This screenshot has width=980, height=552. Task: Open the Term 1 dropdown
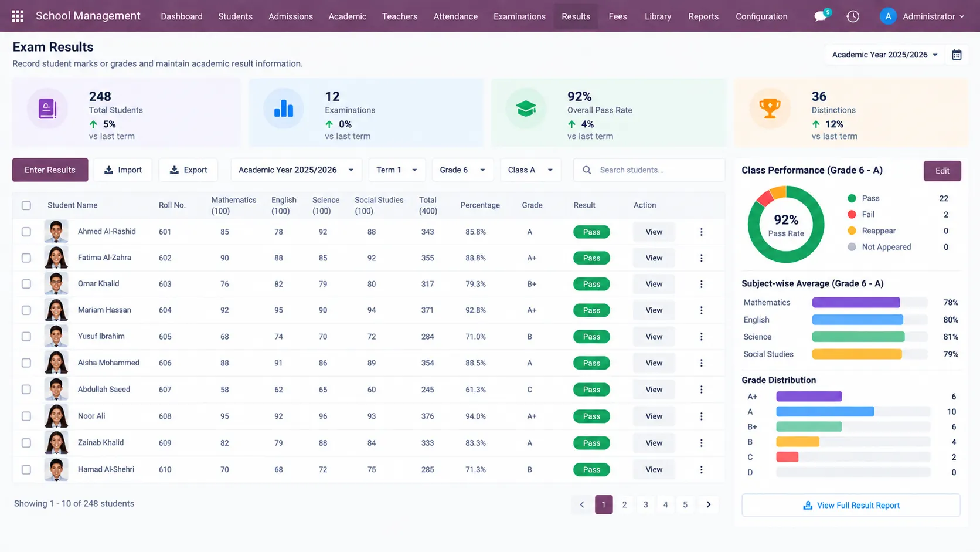397,170
